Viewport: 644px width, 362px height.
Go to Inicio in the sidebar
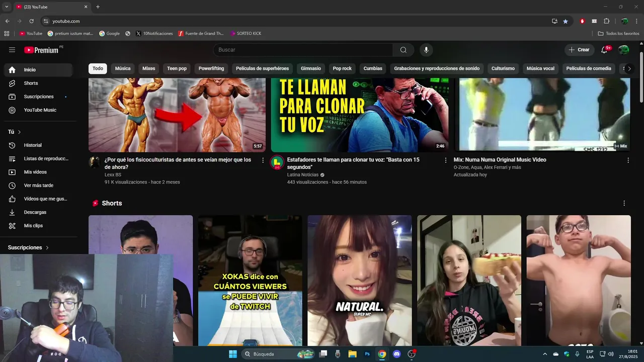[x=38, y=70]
